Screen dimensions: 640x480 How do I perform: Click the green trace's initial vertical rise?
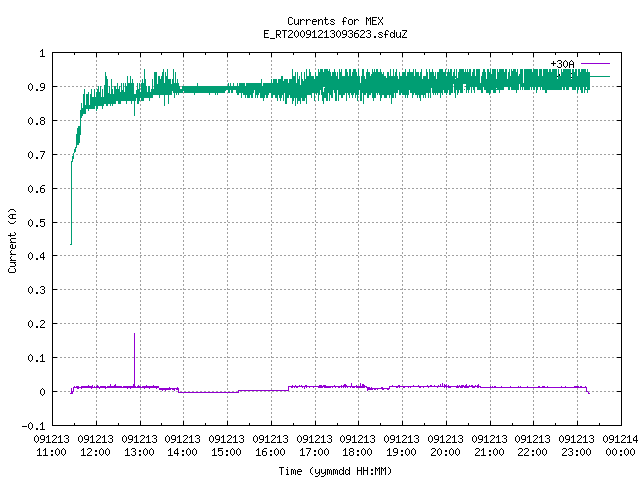pos(71,204)
